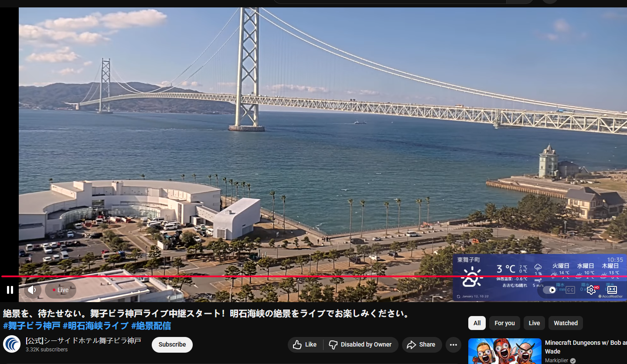Visit the Markiplier channel
This screenshot has height=364, width=627.
(557, 361)
